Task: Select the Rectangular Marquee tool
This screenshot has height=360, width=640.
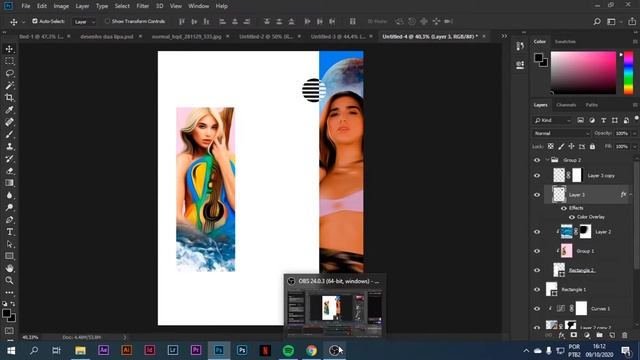Action: (x=9, y=61)
